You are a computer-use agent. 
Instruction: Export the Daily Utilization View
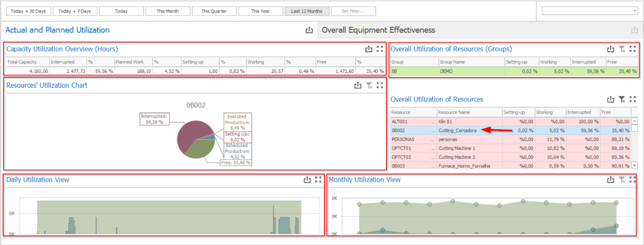pos(307,180)
